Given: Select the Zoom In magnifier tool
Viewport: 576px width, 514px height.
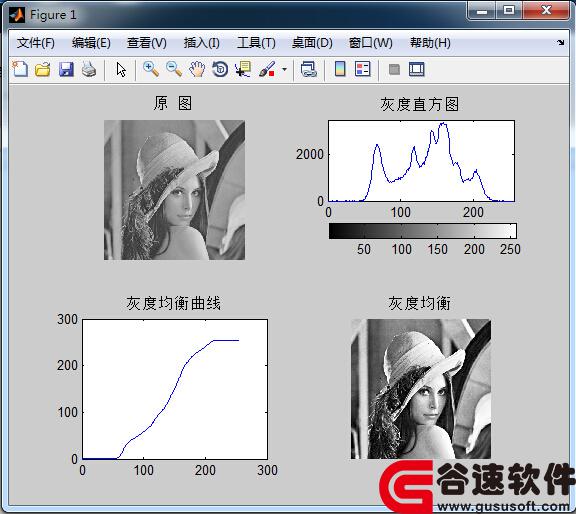Looking at the screenshot, I should tap(151, 69).
